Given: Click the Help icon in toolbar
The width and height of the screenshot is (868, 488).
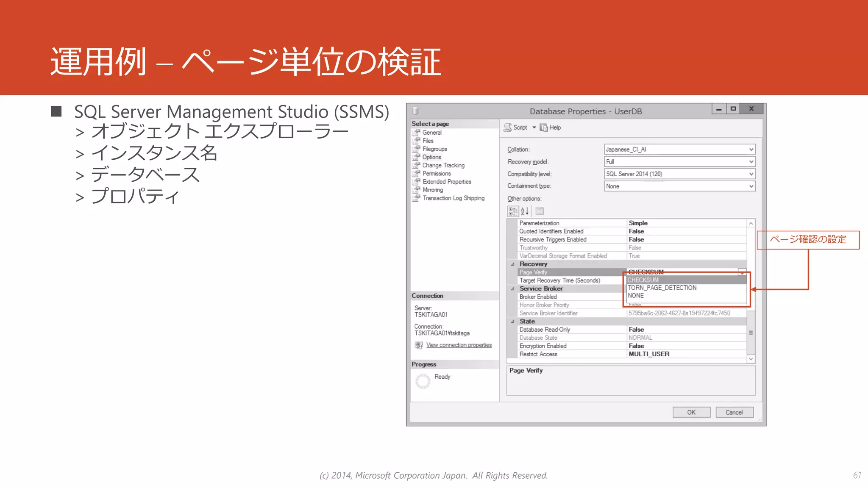Looking at the screenshot, I should [544, 128].
